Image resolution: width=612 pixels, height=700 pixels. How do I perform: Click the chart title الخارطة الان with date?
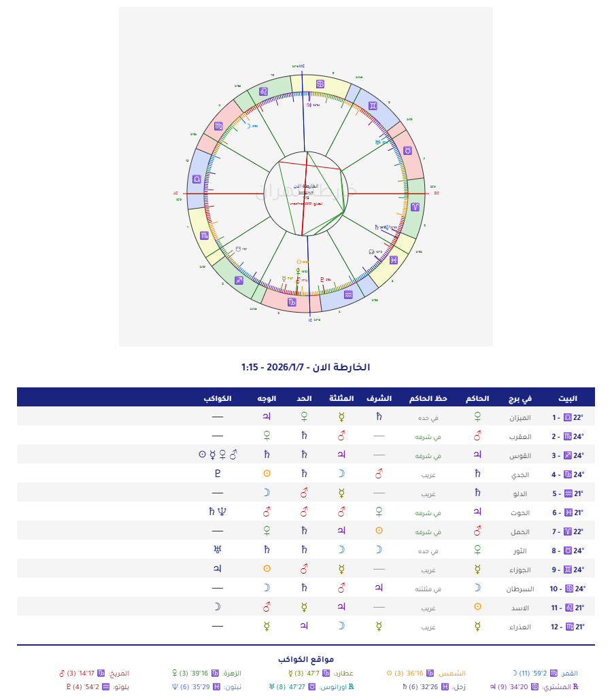[x=305, y=367]
